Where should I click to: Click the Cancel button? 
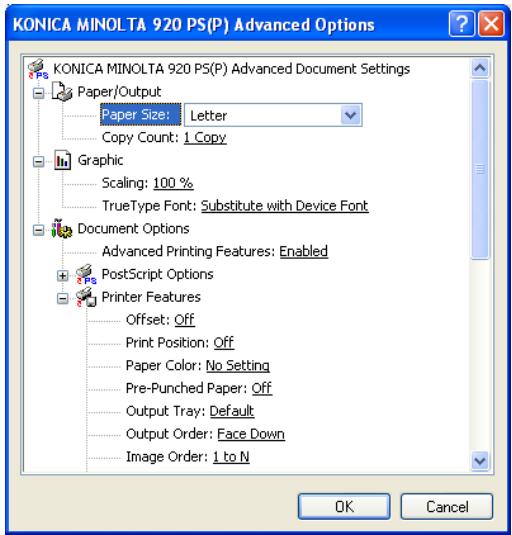pyautogui.click(x=447, y=507)
